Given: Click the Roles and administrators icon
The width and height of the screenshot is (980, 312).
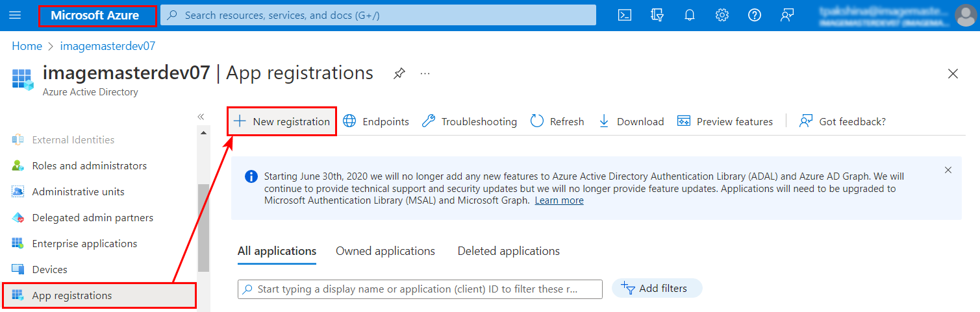Looking at the screenshot, I should (18, 165).
